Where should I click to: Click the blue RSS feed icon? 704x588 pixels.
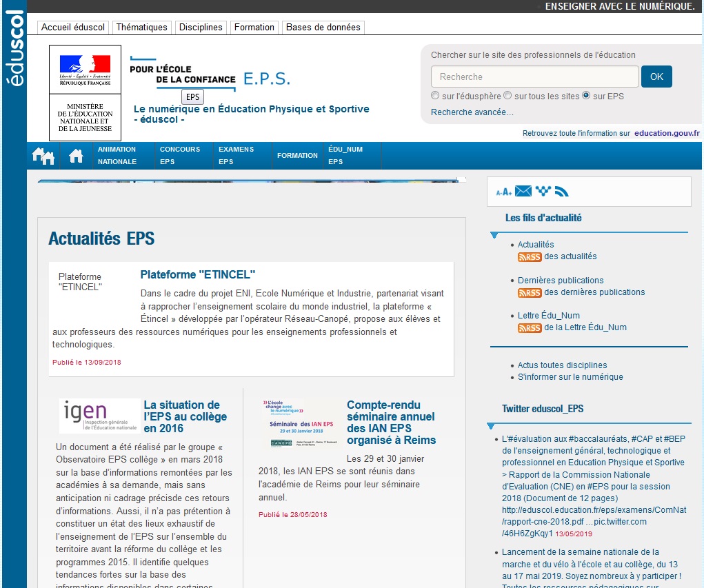click(562, 192)
